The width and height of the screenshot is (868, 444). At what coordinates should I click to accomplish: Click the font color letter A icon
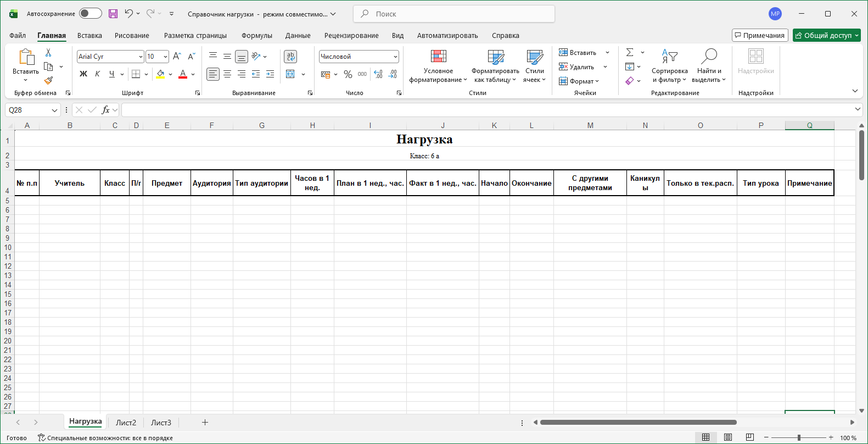[183, 74]
